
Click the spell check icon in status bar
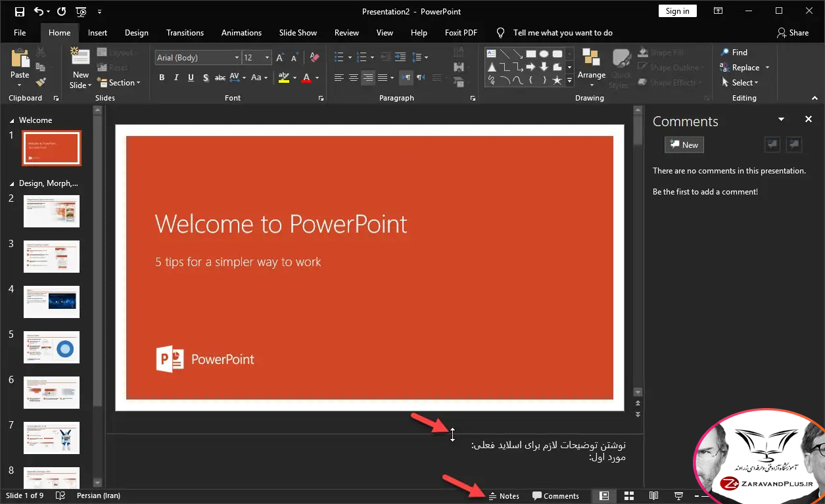tap(60, 496)
